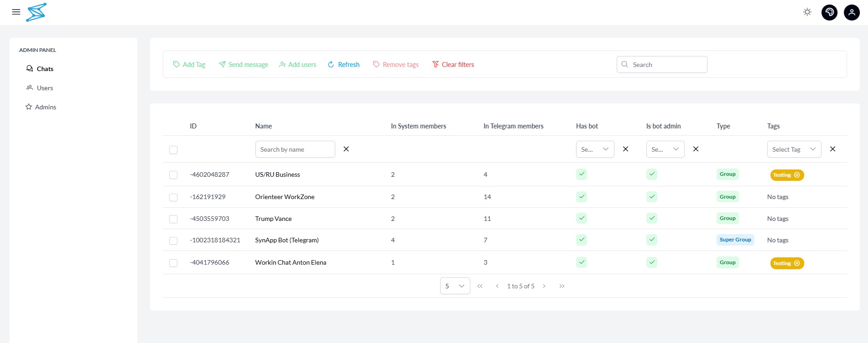
Task: Clear the Tags filter
Action: click(x=833, y=149)
